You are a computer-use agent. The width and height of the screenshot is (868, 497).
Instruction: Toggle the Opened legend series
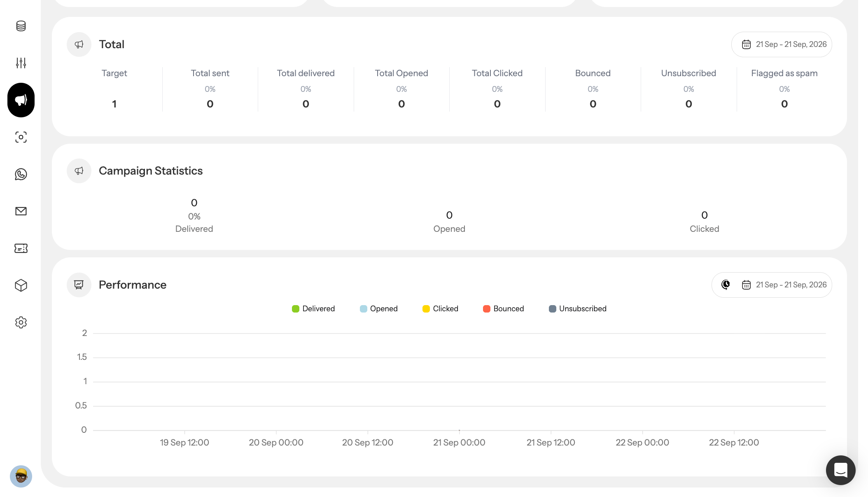pyautogui.click(x=379, y=309)
